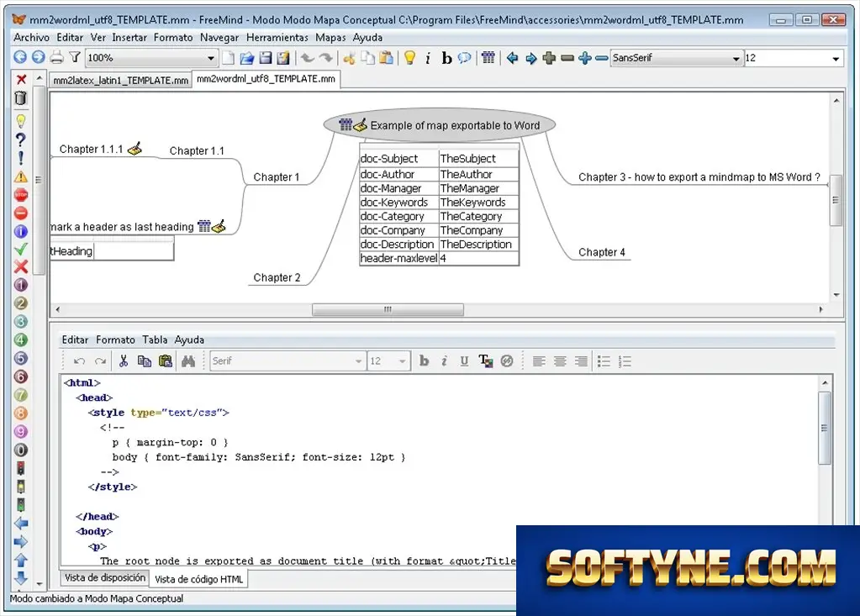Select the Chapter 3 node

(699, 177)
